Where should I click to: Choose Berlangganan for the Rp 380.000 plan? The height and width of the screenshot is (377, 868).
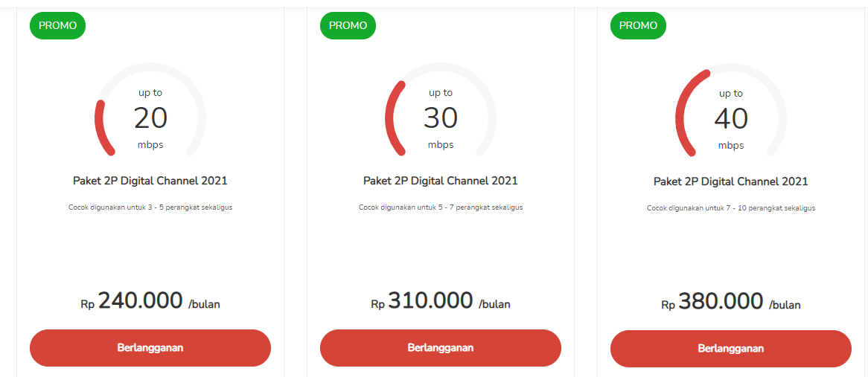point(731,349)
